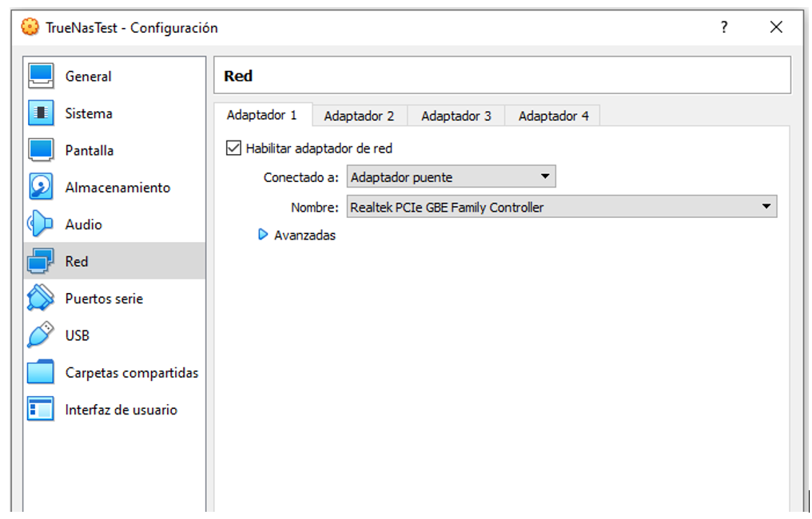Image resolution: width=812 pixels, height=519 pixels.
Task: Select Interfaz de usuario label
Action: tap(121, 410)
